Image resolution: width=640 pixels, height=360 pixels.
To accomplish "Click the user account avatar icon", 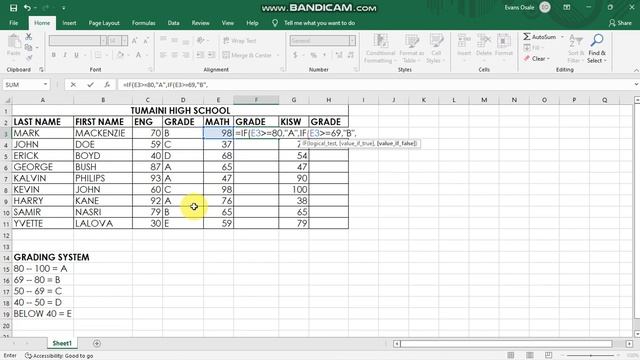I will click(x=545, y=7).
